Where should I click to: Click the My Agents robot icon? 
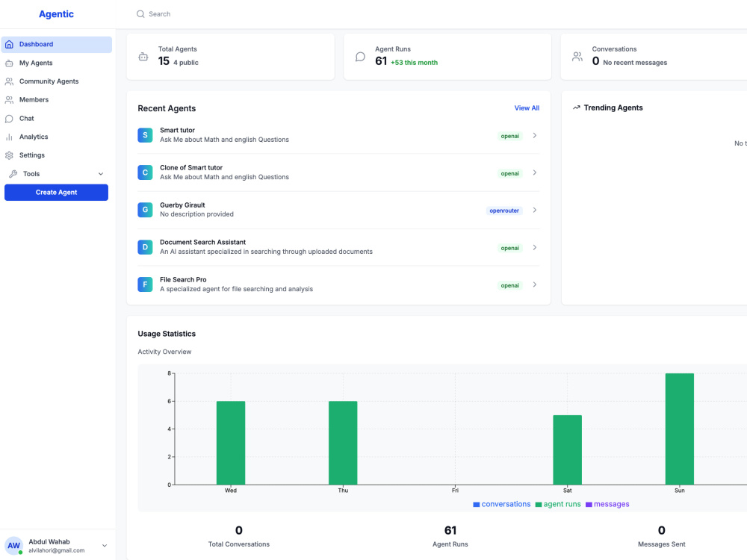(x=9, y=63)
